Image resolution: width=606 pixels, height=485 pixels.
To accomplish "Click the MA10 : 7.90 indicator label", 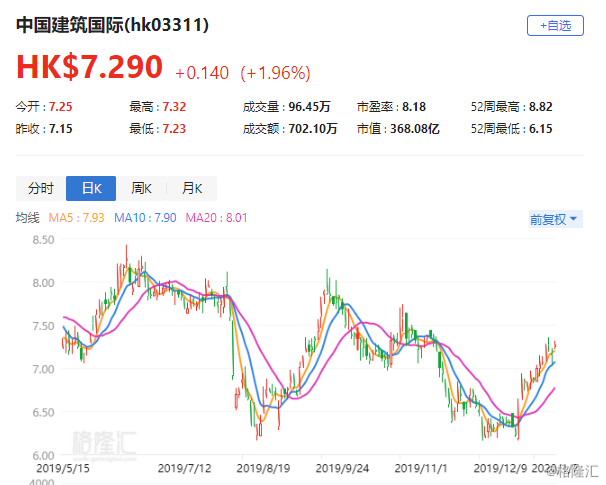I will (x=145, y=218).
